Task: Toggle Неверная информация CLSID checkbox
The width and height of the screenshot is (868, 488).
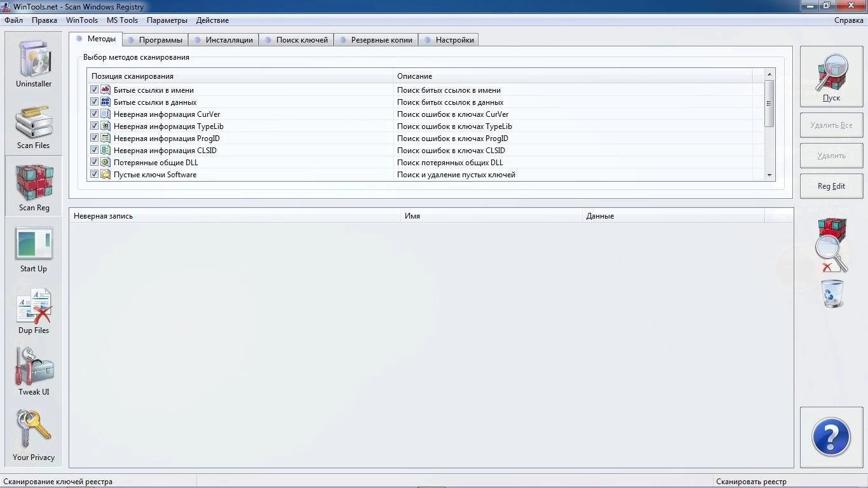Action: point(95,151)
